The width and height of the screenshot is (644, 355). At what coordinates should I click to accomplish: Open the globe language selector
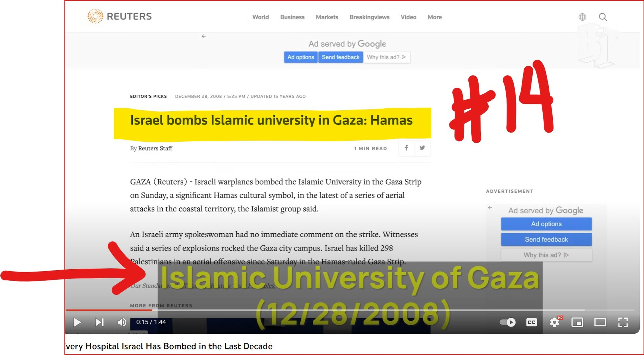(582, 17)
